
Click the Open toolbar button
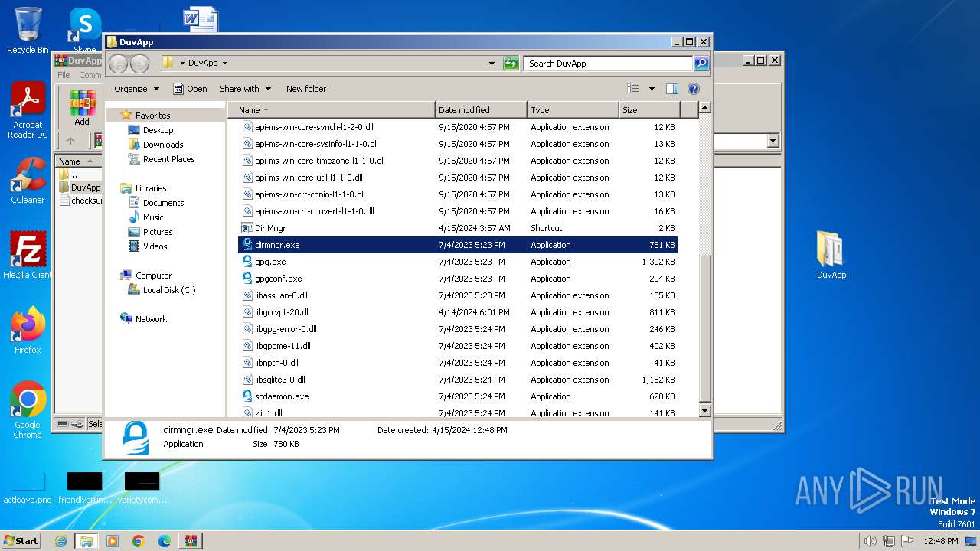[190, 89]
